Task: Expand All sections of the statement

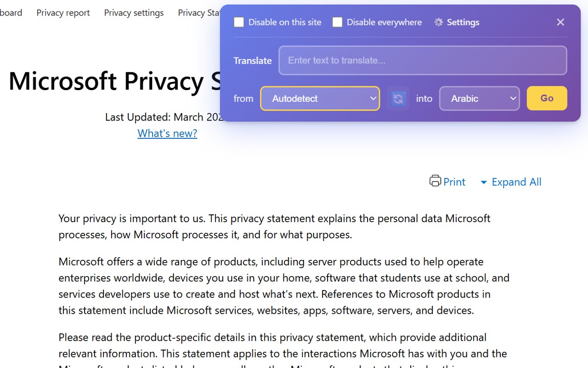Action: (516, 182)
